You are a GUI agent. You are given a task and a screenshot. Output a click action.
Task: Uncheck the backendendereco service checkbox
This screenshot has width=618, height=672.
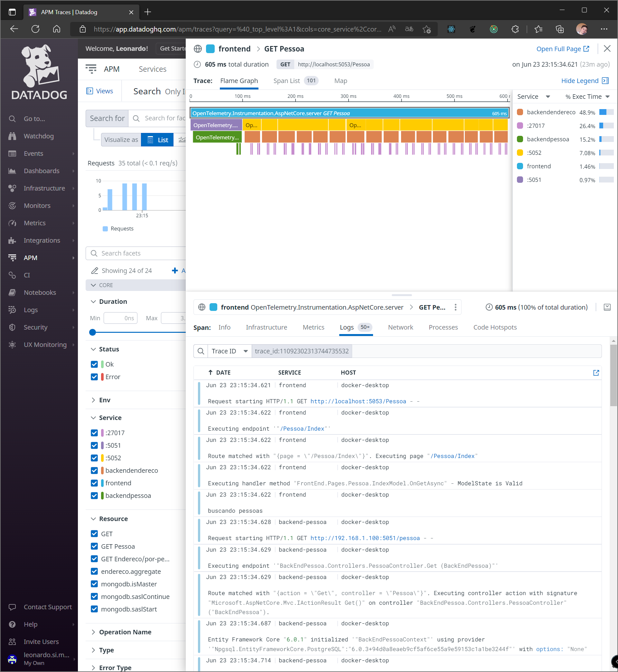click(94, 471)
